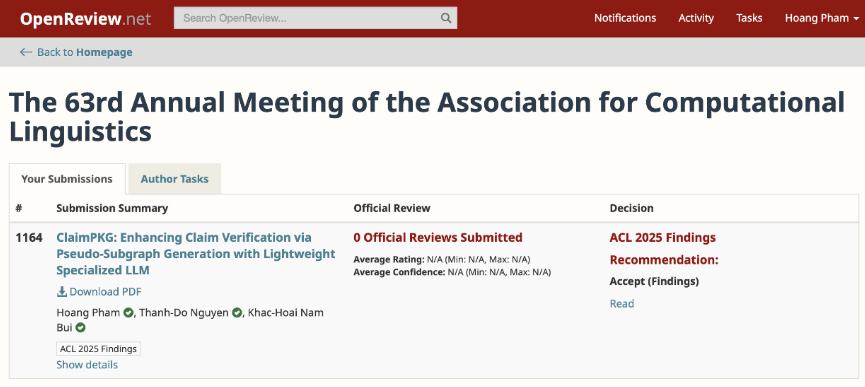Click the left arrow icon beside Back to Homepage
The width and height of the screenshot is (865, 387).
pos(26,52)
